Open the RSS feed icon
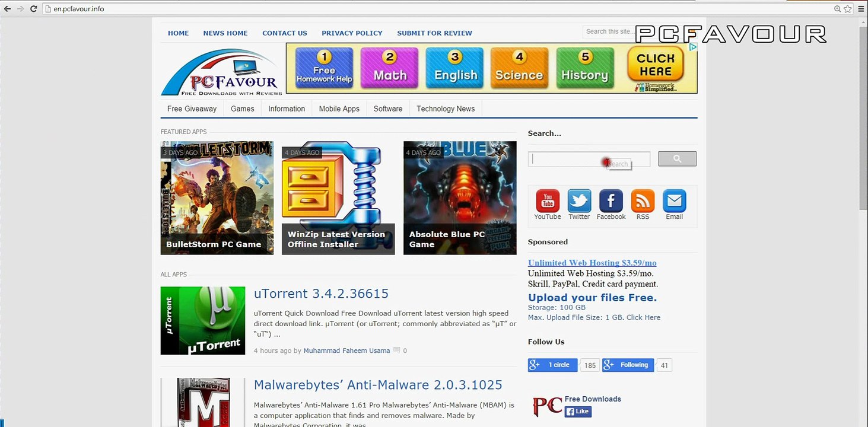The width and height of the screenshot is (868, 427). pyautogui.click(x=643, y=201)
